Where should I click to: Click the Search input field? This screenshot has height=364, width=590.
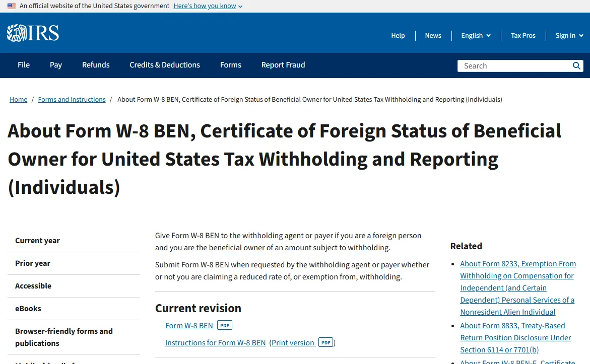(x=515, y=66)
